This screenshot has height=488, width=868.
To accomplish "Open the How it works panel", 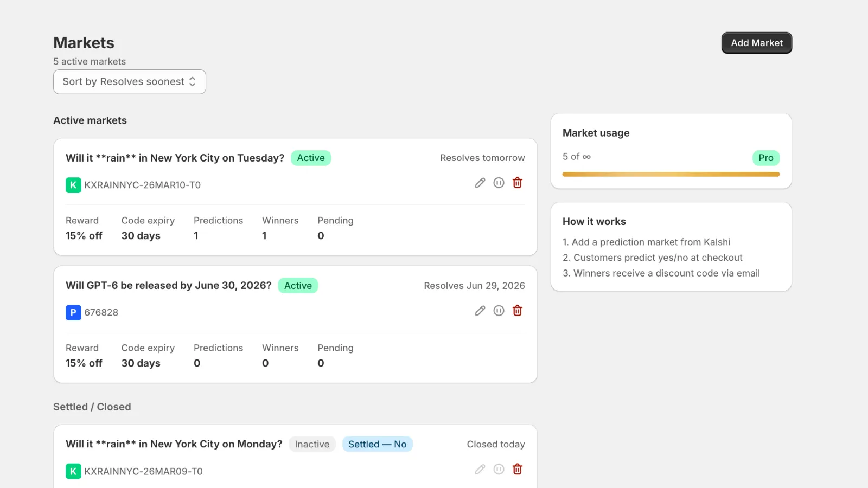I will pyautogui.click(x=594, y=221).
